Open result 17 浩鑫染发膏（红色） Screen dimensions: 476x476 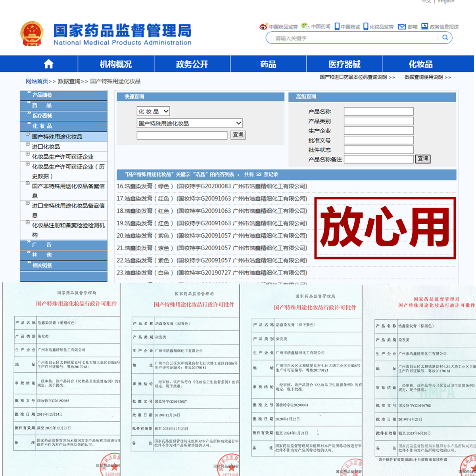click(x=212, y=198)
